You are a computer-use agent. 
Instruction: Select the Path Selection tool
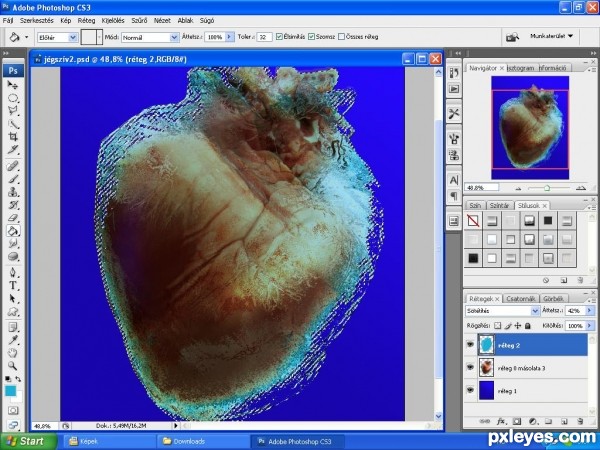pyautogui.click(x=13, y=298)
